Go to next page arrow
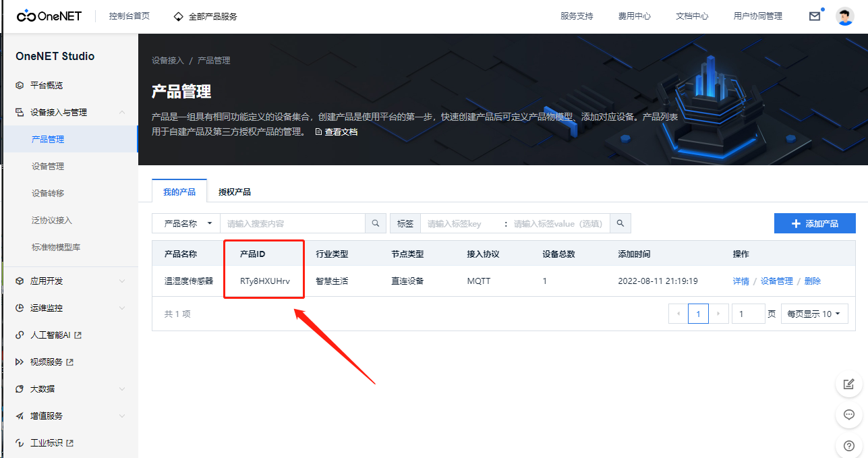The image size is (868, 458). (x=719, y=314)
